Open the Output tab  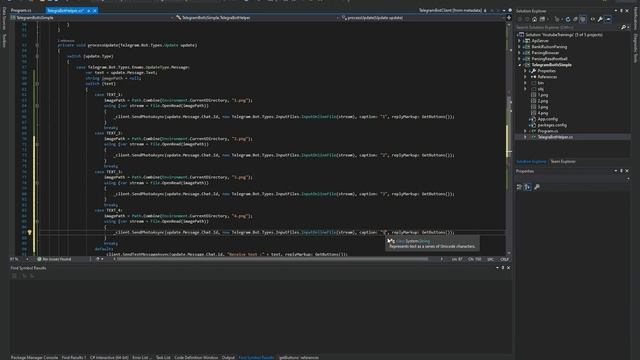click(x=228, y=358)
